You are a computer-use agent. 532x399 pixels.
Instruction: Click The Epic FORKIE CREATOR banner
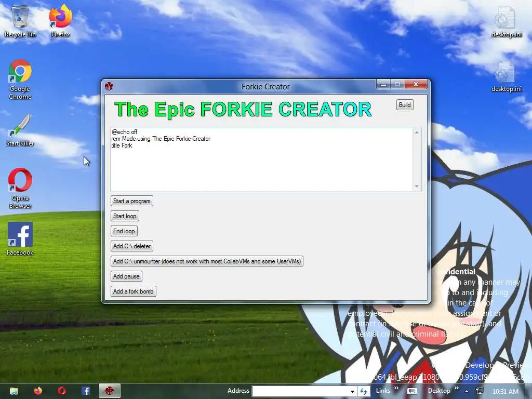243,109
